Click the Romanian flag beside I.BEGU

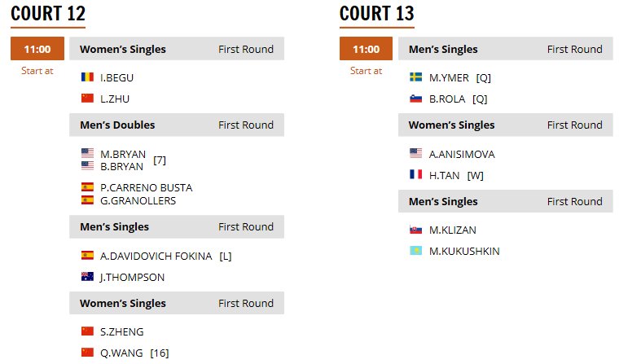coord(87,77)
